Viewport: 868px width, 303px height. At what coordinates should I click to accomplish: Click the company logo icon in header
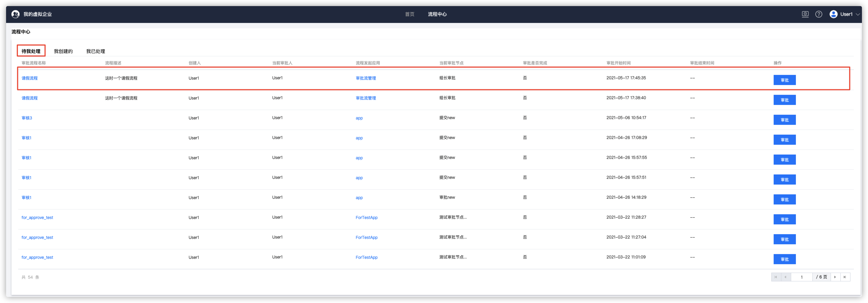(15, 14)
